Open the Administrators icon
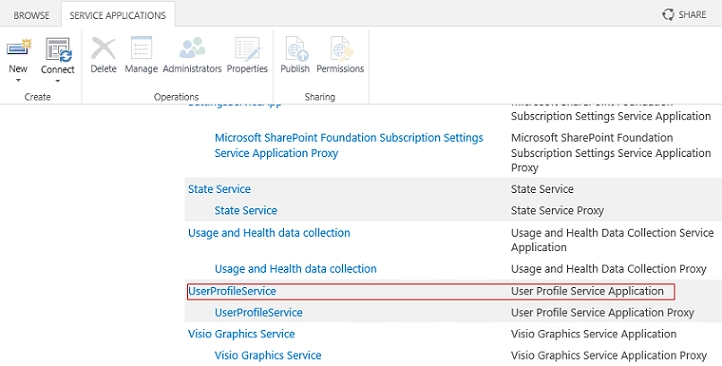The height and width of the screenshot is (366, 722). 192,49
